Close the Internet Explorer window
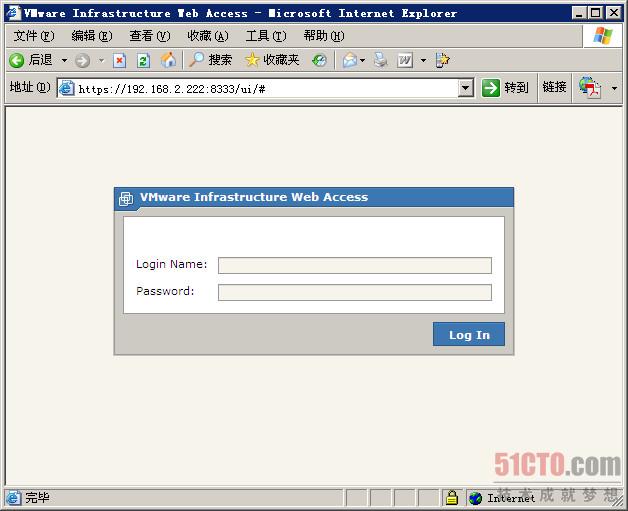 613,13
